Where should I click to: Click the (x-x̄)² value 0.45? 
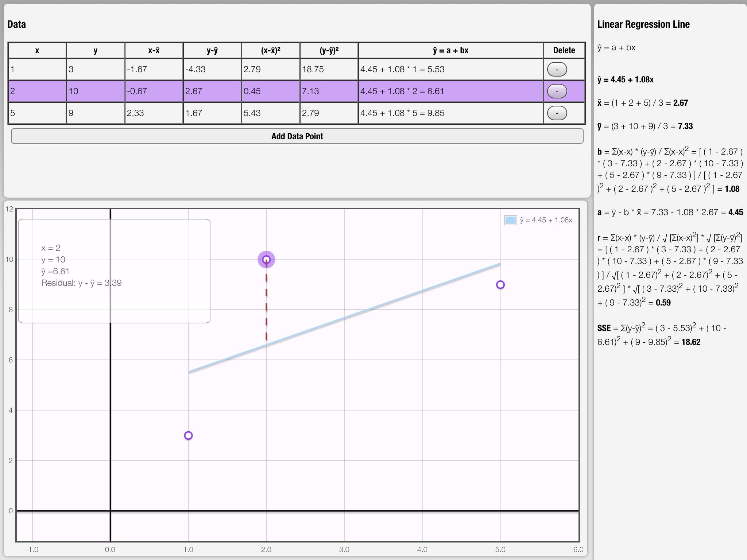point(271,91)
